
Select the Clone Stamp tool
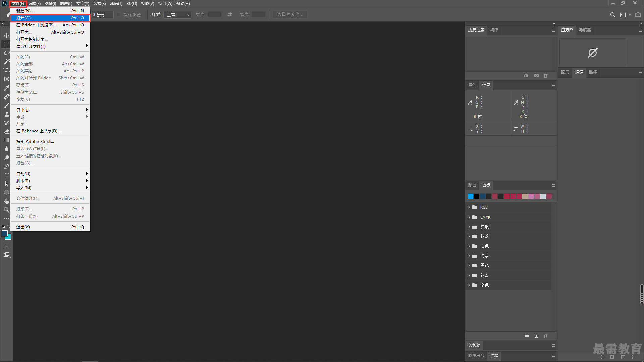point(6,114)
